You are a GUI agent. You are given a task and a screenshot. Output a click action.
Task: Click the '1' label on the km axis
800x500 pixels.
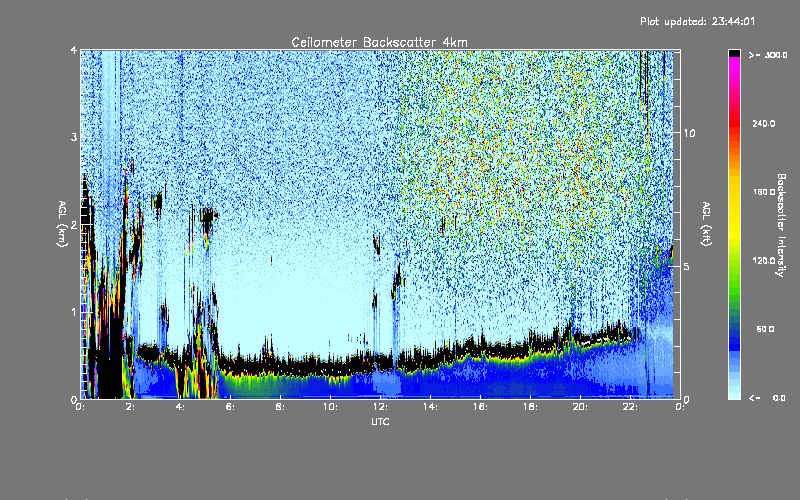click(74, 312)
